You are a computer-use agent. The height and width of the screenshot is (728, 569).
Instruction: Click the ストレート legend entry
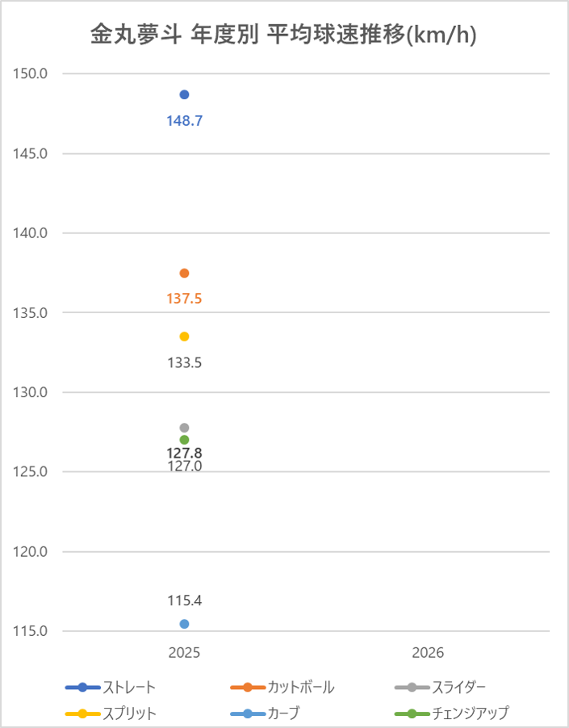(111, 687)
